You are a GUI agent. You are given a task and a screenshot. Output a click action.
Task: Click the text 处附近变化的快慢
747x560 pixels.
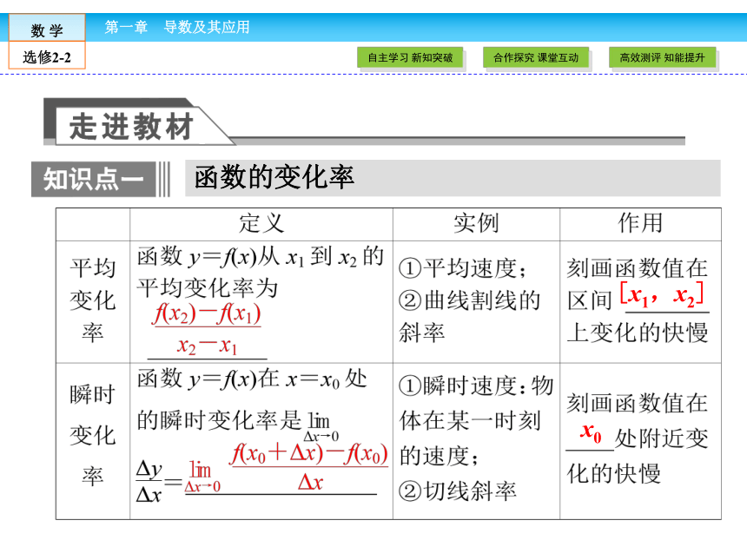click(x=638, y=456)
